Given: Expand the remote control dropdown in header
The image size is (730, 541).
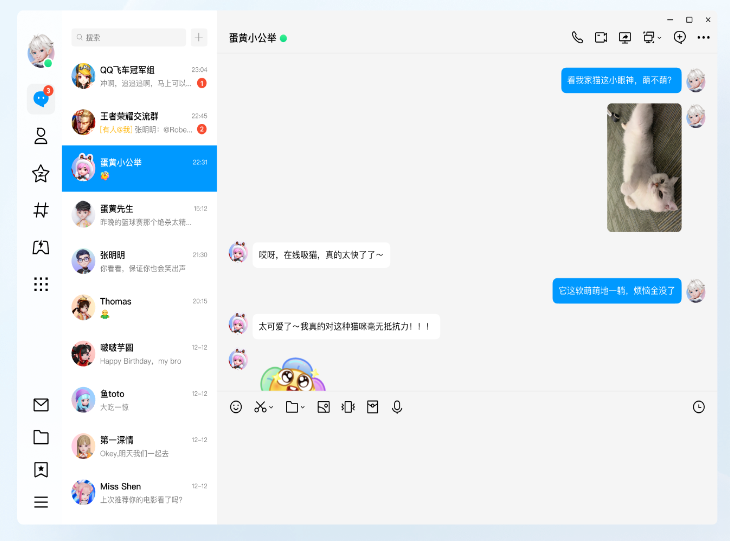Looking at the screenshot, I should click(660, 38).
